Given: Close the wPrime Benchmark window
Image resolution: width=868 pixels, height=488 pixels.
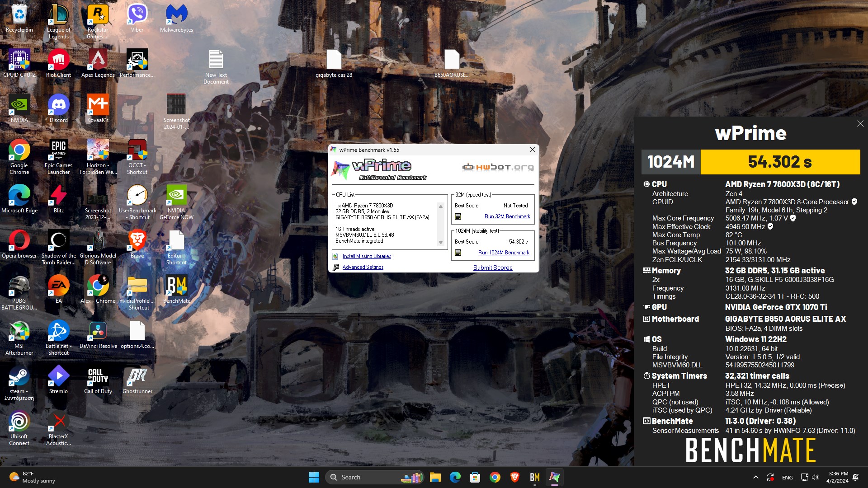Looking at the screenshot, I should click(x=532, y=150).
